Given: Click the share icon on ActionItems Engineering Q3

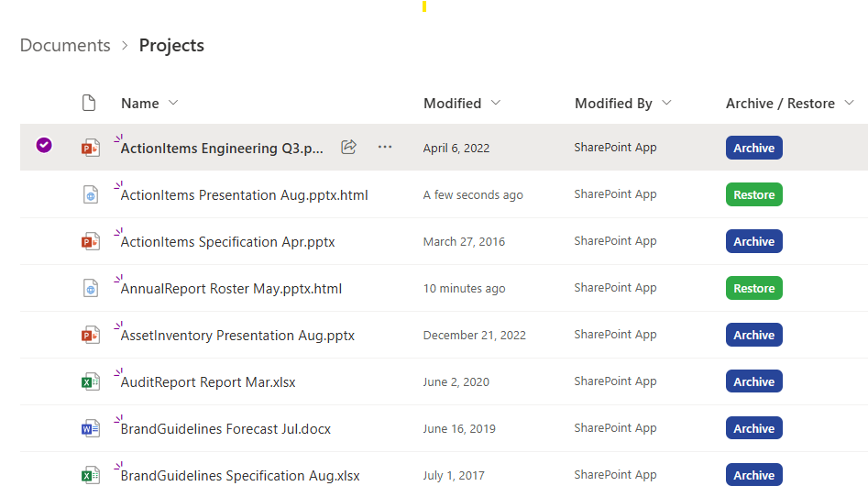Looking at the screenshot, I should (348, 148).
